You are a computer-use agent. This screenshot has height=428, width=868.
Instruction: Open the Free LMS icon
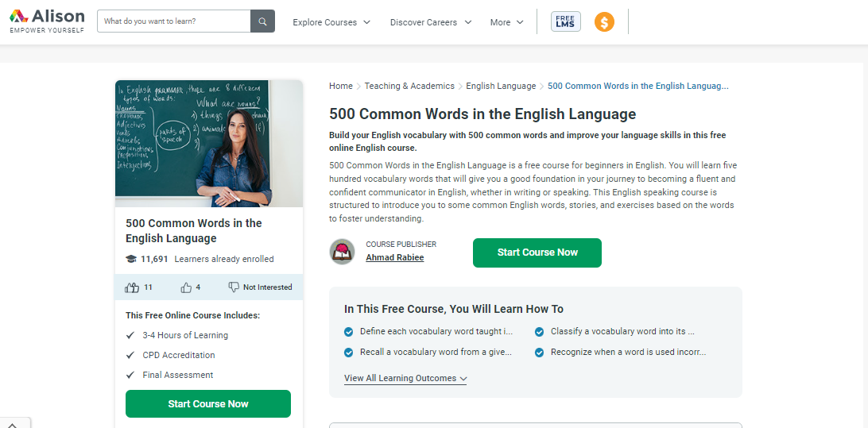tap(565, 21)
